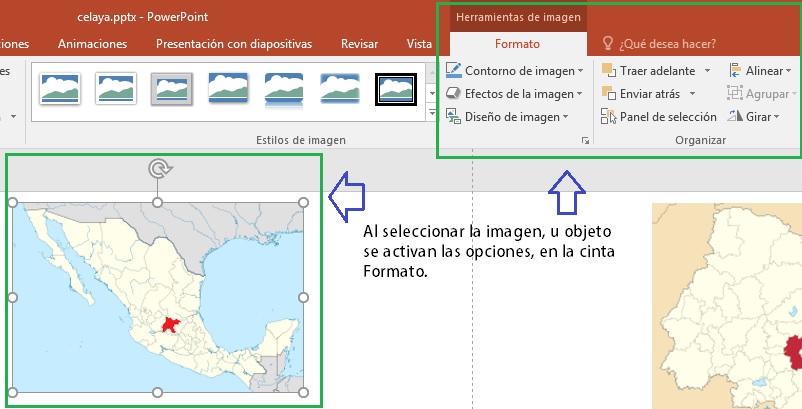The image size is (802, 409).
Task: Click the Efectos de la imagen icon
Action: point(454,94)
